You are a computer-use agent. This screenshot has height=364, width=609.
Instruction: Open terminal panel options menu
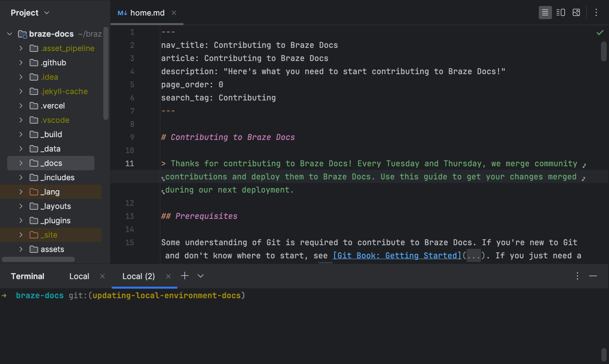point(577,276)
